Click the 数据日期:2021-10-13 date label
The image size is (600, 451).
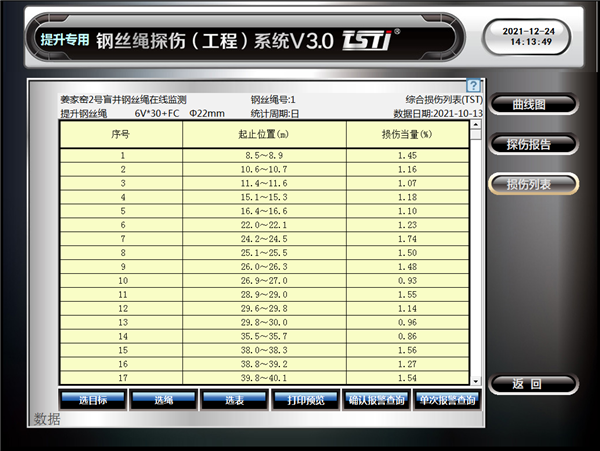pyautogui.click(x=438, y=113)
